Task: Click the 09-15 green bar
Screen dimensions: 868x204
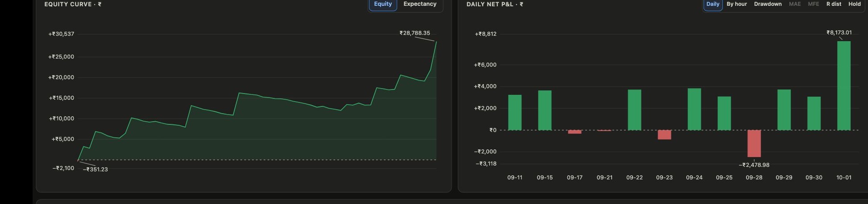Action: tap(545, 110)
